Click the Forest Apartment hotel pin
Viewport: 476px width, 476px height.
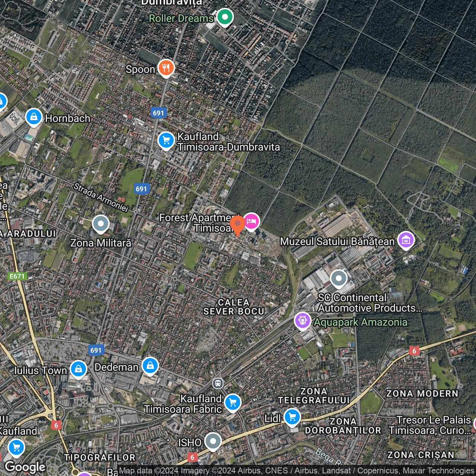pos(251,222)
